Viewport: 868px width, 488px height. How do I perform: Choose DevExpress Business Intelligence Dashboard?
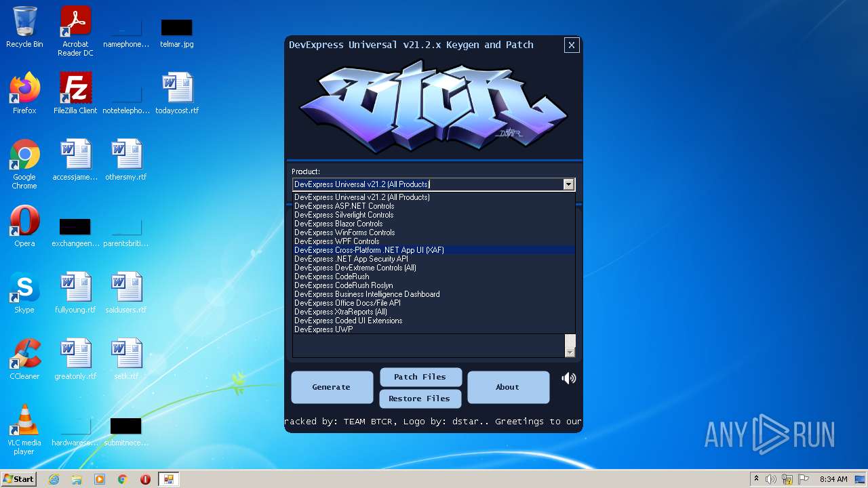[433, 294]
